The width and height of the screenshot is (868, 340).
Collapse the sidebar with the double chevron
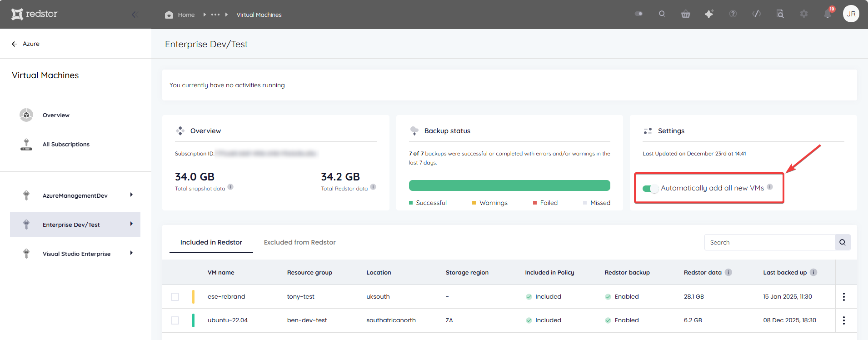pos(135,15)
